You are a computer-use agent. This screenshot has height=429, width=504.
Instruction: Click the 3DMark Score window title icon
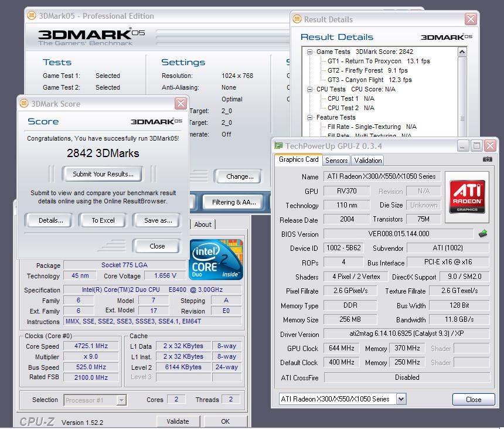(x=24, y=104)
